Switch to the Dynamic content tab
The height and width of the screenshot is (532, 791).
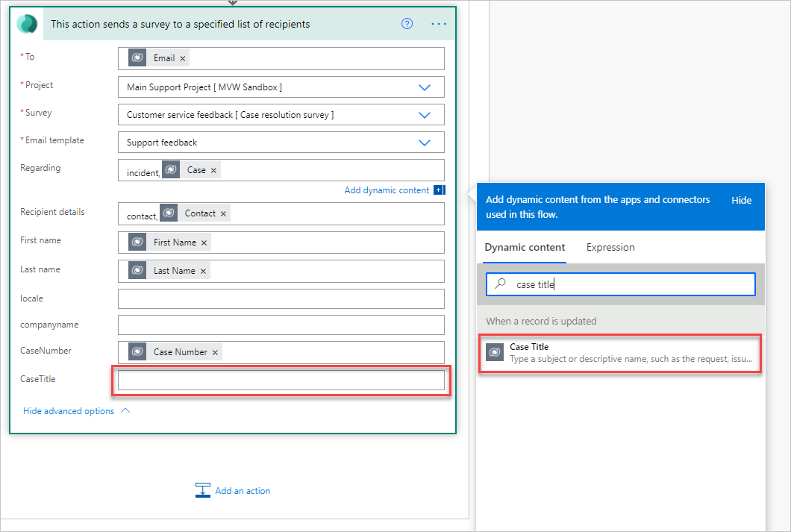tap(525, 248)
